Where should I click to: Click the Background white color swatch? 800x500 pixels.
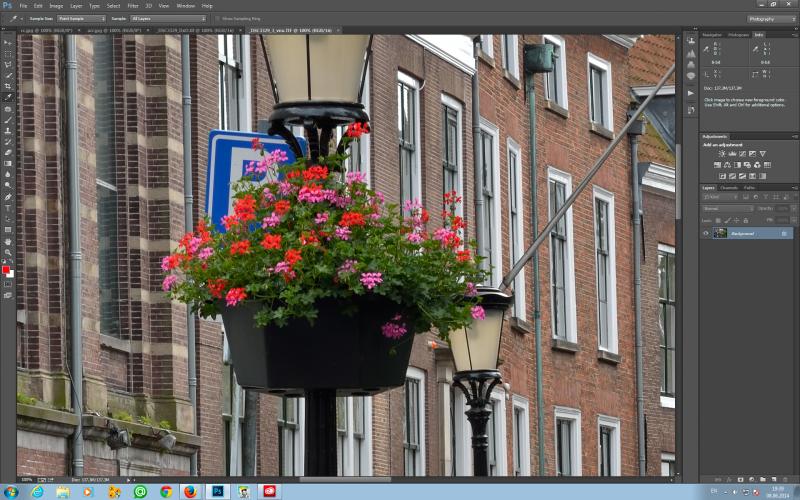coord(11,274)
